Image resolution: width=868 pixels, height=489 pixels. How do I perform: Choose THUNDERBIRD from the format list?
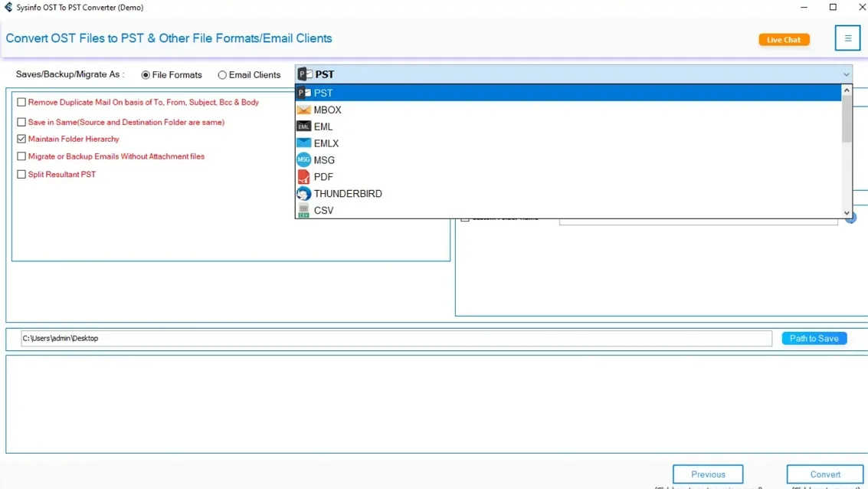click(568, 193)
